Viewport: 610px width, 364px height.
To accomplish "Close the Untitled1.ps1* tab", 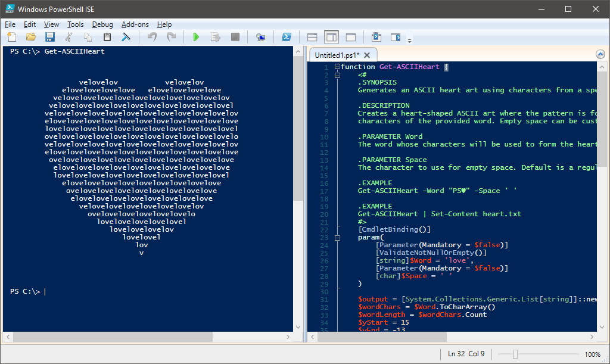I will [367, 55].
